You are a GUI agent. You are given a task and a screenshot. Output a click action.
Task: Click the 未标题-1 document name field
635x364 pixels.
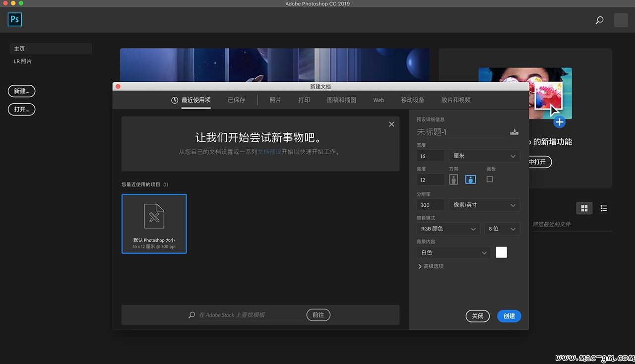tap(461, 132)
